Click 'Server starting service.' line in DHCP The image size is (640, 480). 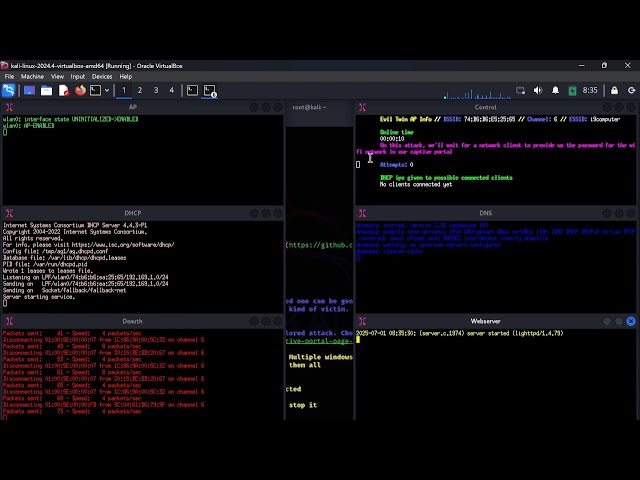(39, 297)
